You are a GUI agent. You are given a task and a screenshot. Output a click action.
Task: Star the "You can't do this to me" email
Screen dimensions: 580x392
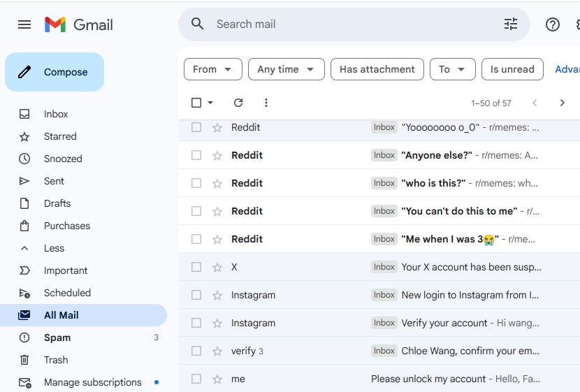217,212
